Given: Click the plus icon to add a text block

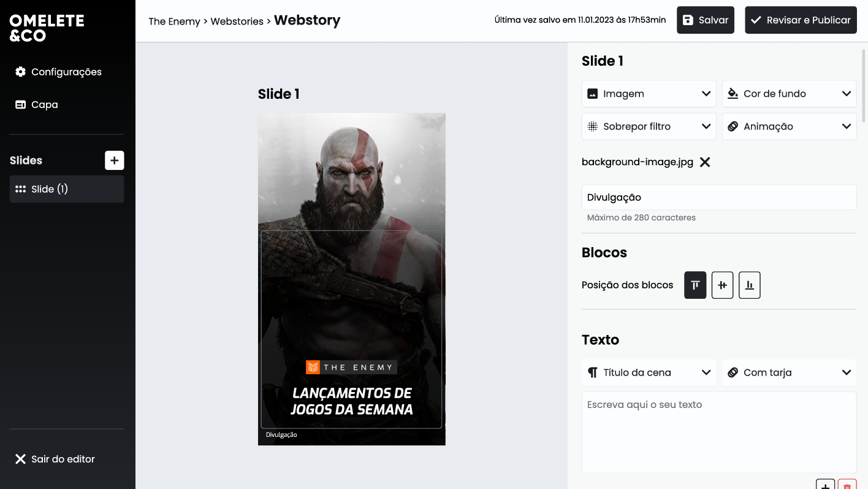Looking at the screenshot, I should tap(825, 484).
